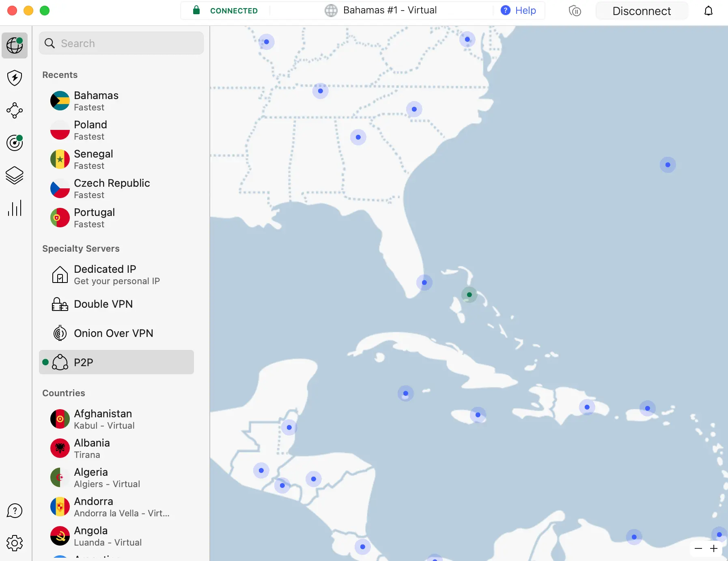The image size is (728, 561).
Task: Select Bahamas from Recents
Action: click(116, 101)
